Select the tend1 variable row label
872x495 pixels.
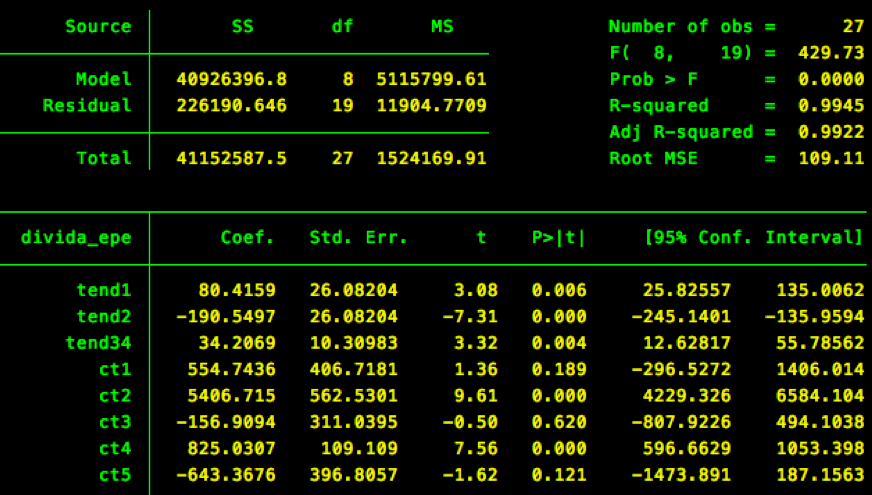104,290
